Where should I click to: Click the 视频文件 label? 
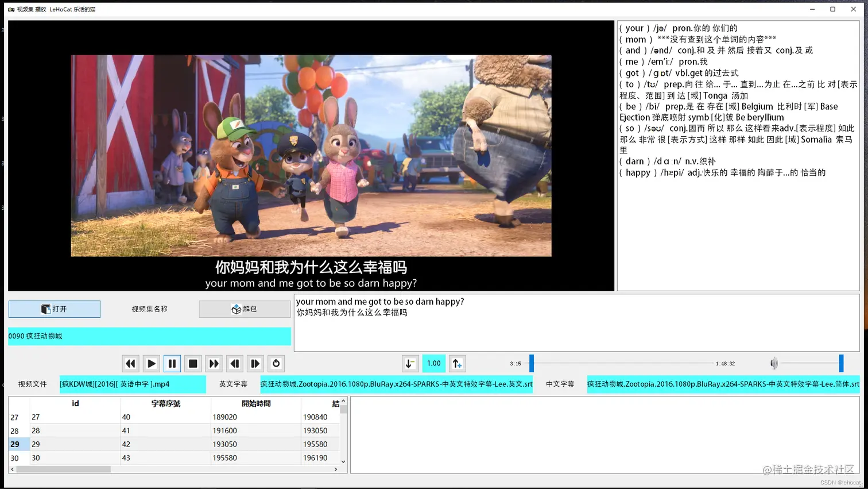click(32, 384)
